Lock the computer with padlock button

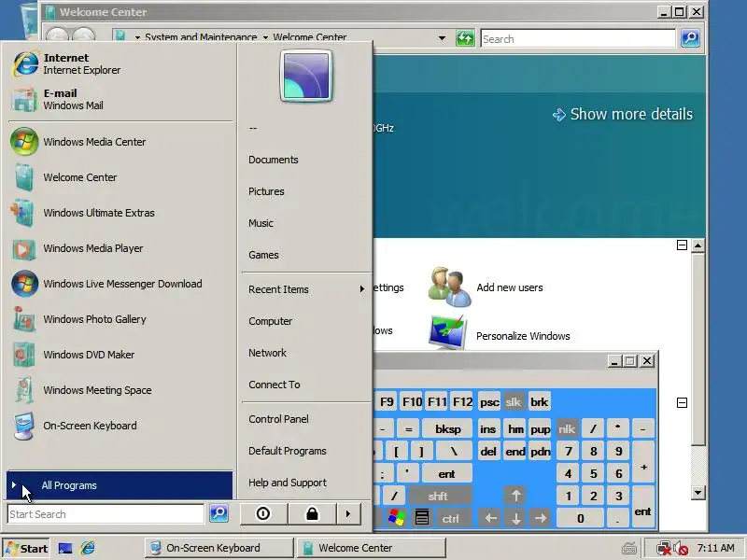312,514
